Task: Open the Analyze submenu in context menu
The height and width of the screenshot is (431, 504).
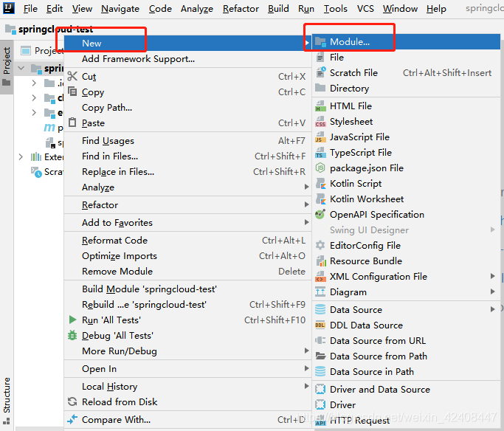Action: click(187, 187)
